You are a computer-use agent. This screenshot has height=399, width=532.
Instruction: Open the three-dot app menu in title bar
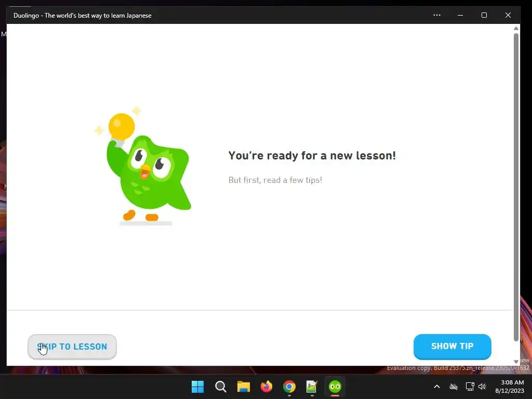tap(436, 15)
